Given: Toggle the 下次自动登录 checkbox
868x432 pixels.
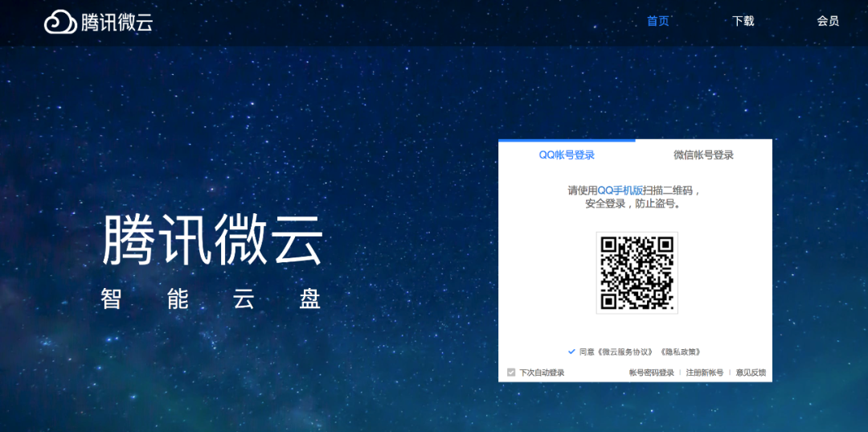Looking at the screenshot, I should coord(511,372).
